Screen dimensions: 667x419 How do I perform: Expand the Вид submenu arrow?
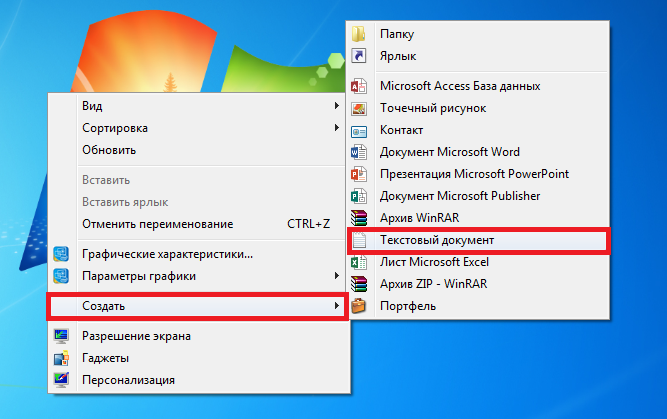click(337, 105)
